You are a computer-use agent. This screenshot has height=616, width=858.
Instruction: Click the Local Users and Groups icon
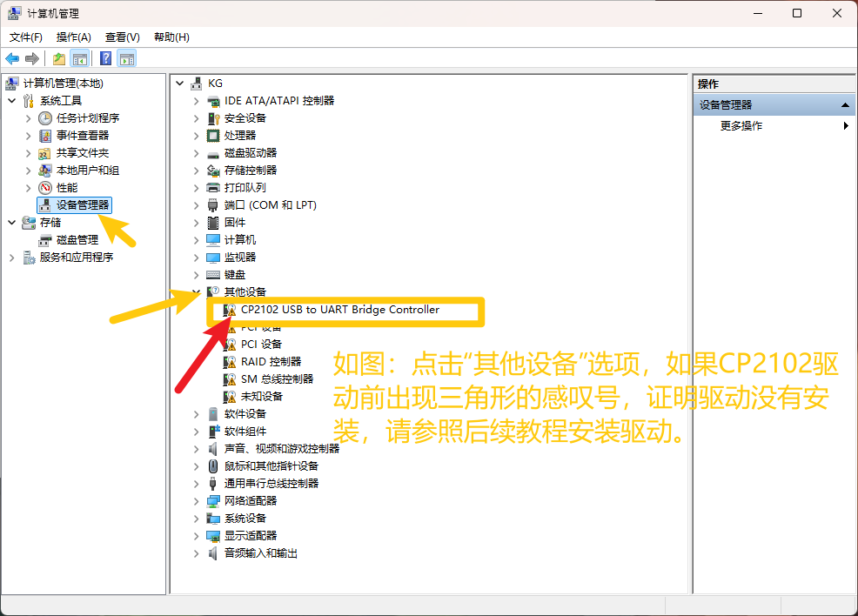[x=45, y=171]
